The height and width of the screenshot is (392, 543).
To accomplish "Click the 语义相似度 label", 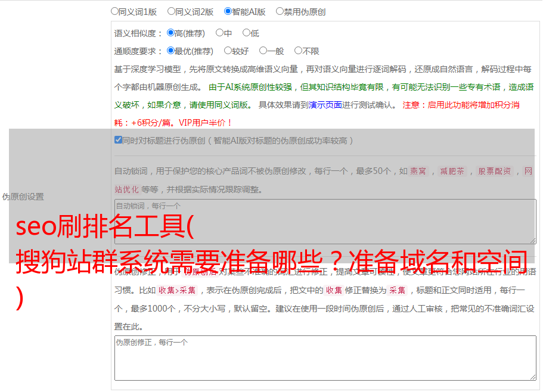I will coord(138,33).
